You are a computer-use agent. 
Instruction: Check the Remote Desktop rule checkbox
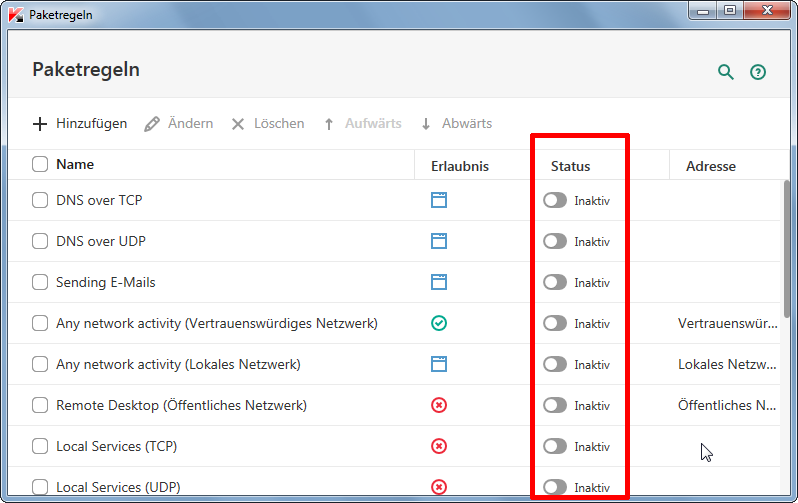click(x=40, y=405)
